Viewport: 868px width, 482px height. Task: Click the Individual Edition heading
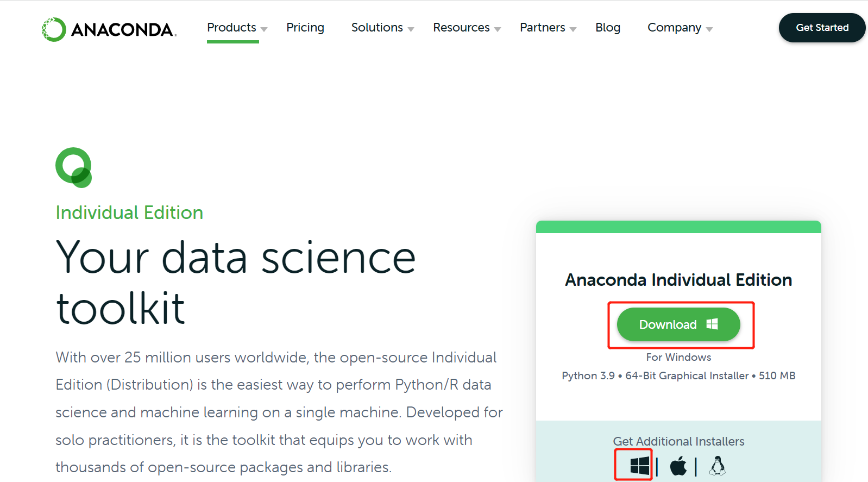(129, 212)
